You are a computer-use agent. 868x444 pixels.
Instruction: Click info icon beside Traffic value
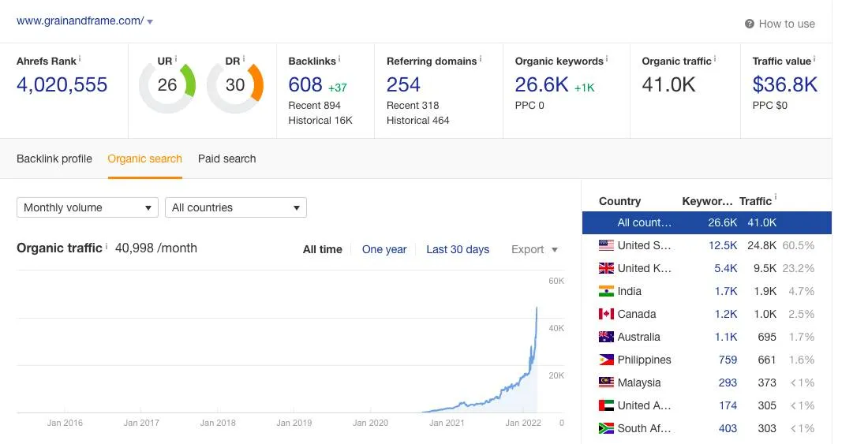(x=814, y=58)
